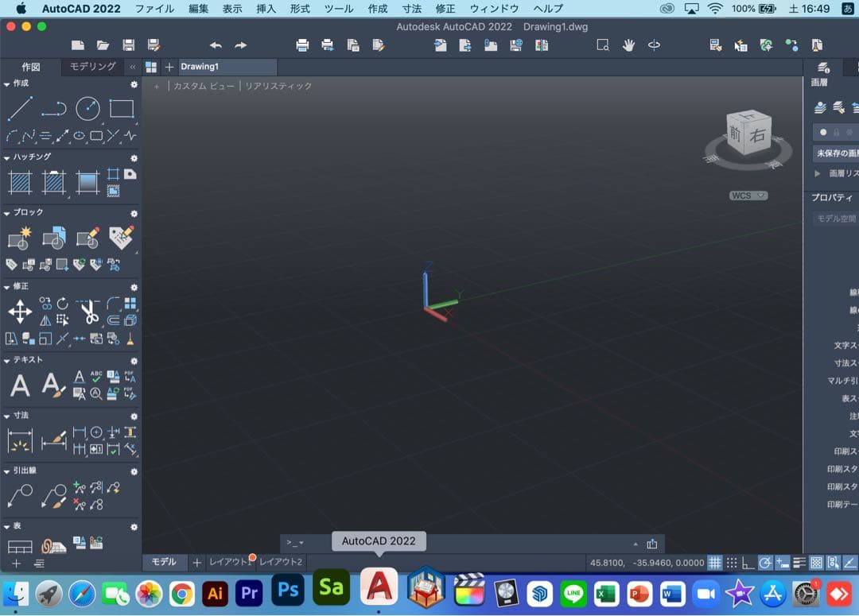Click the Save floppy disk icon
Screen dimensions: 859x616
128,45
